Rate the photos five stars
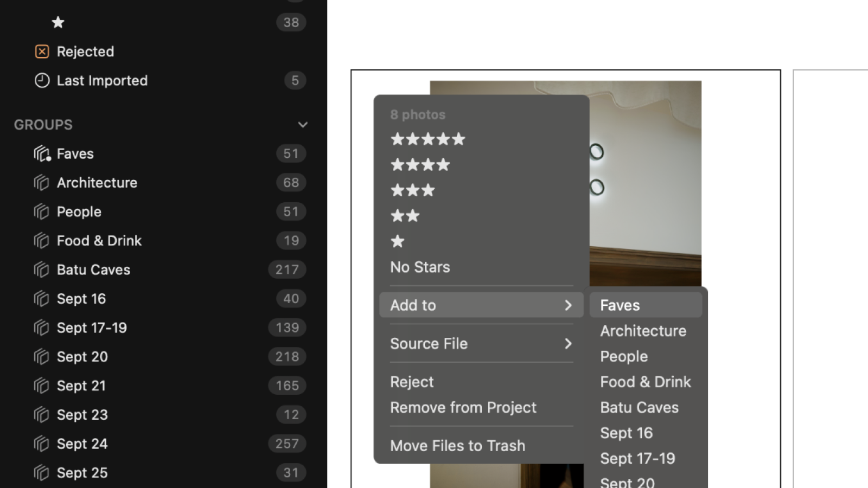Image resolution: width=868 pixels, height=488 pixels. click(x=428, y=139)
